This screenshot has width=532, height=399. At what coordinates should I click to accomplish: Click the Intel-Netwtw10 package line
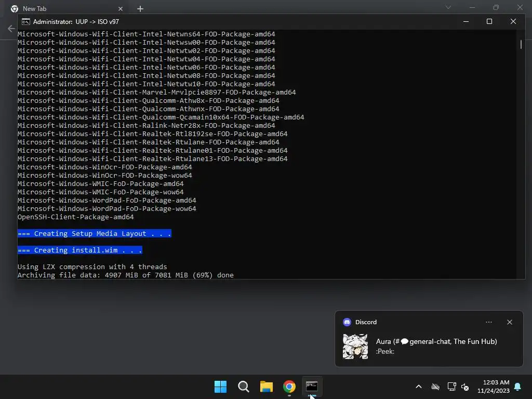click(146, 84)
